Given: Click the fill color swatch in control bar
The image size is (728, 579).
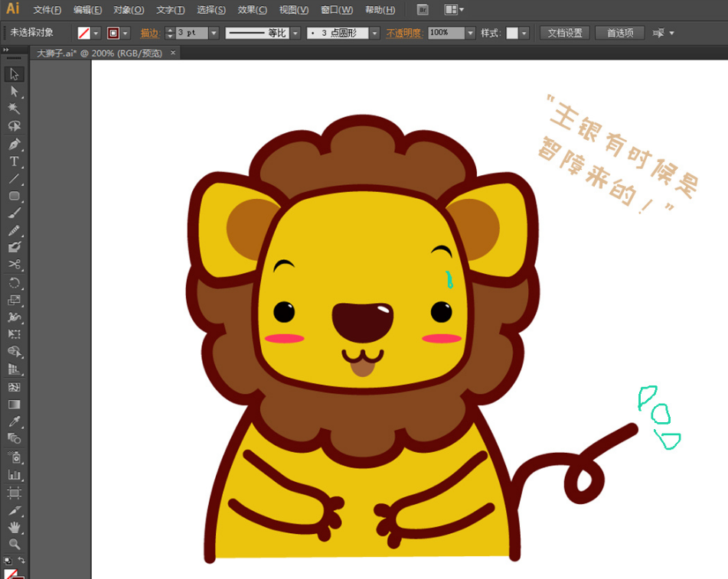Looking at the screenshot, I should tap(84, 33).
